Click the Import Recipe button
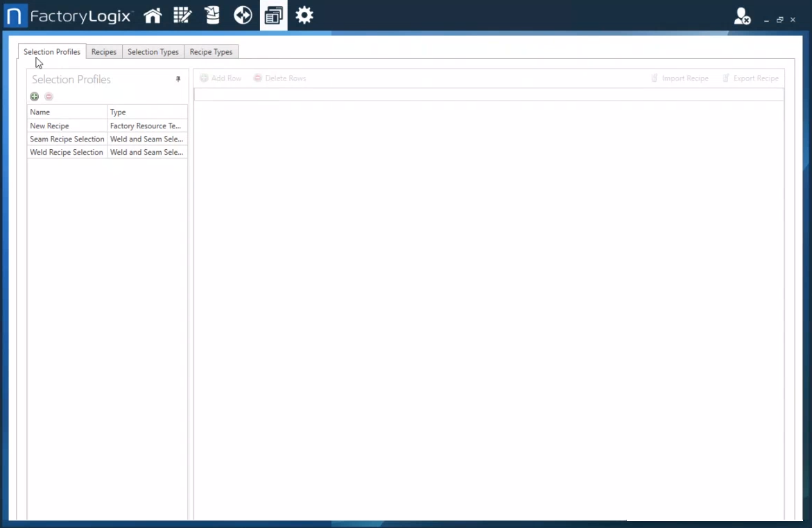This screenshot has height=528, width=812. pos(680,78)
